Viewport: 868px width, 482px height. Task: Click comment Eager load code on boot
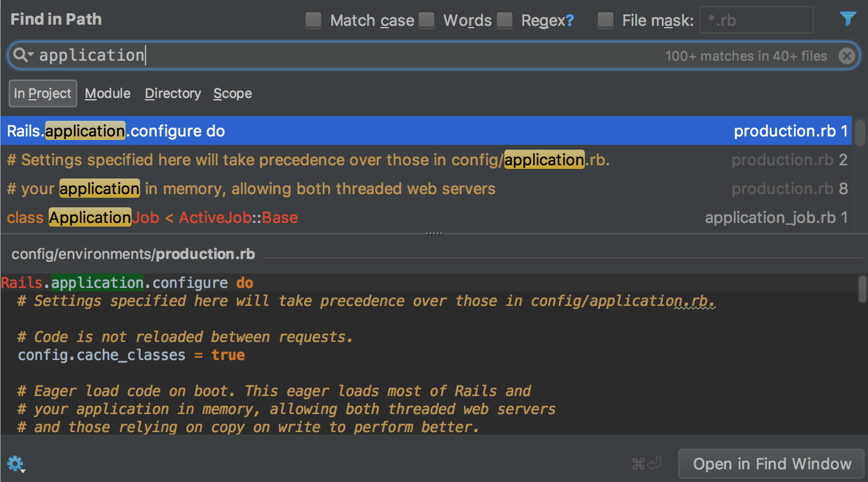pos(274,391)
